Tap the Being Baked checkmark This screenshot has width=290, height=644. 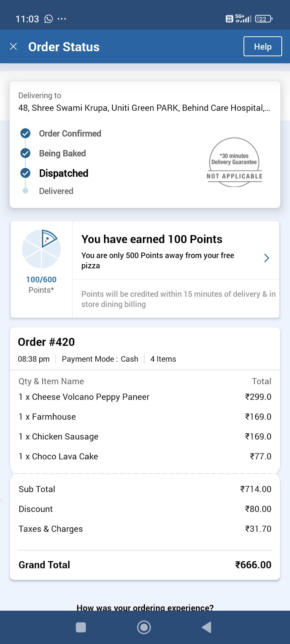pos(26,153)
